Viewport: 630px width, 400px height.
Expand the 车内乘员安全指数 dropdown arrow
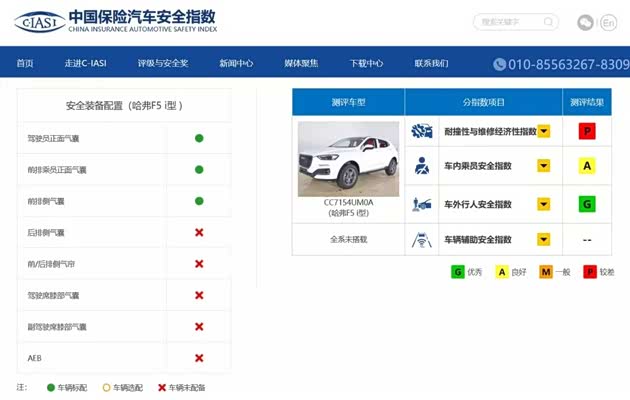pos(544,166)
